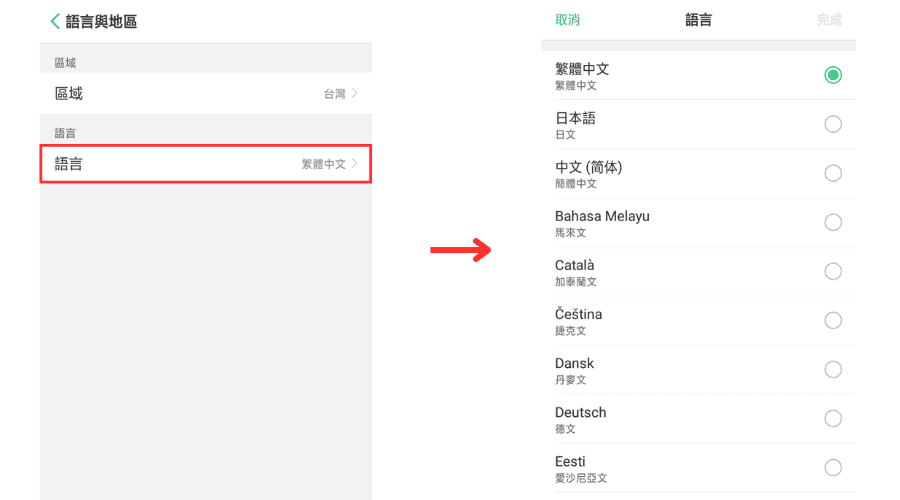Choose the Català radio button
Screen dimensions: 900x500
tap(833, 271)
